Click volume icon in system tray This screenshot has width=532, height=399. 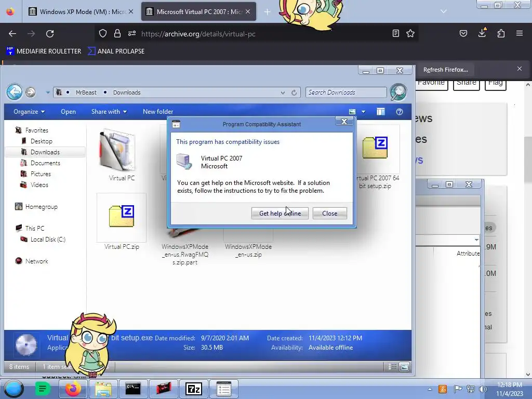483,389
